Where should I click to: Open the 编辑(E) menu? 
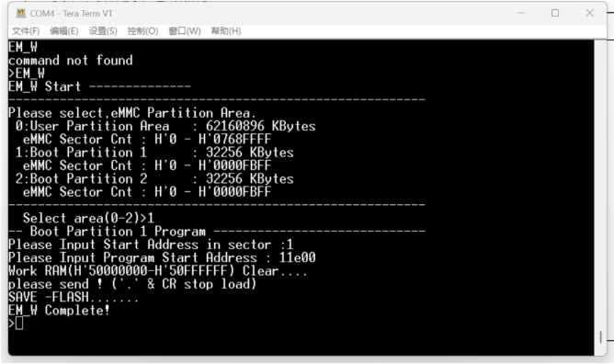pos(63,31)
